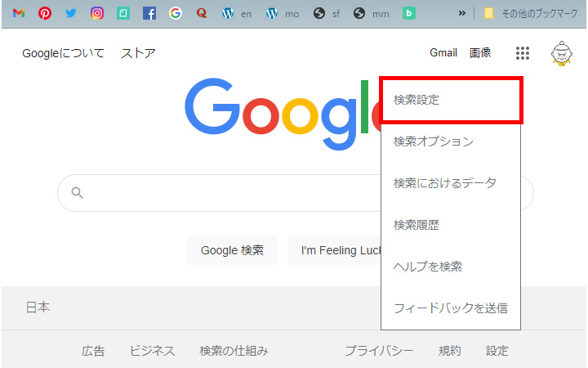Open the Pinterest bookmark
588x368 pixels.
45,14
